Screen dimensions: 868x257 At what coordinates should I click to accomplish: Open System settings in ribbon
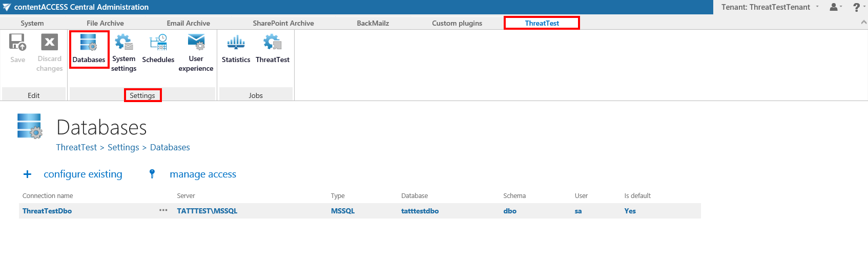coord(124,43)
